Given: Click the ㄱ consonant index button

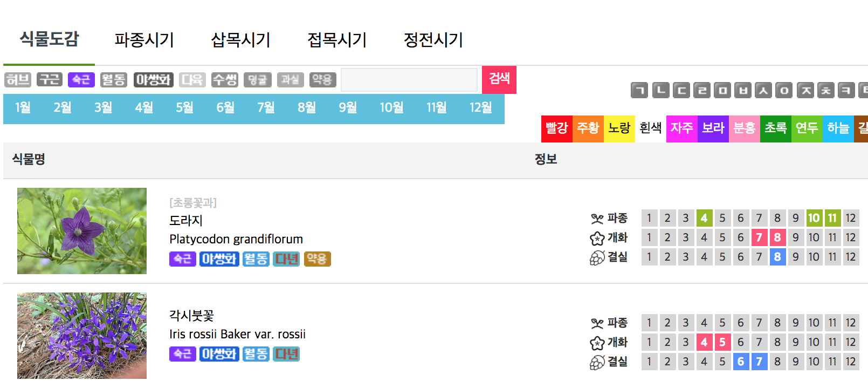Looking at the screenshot, I should 639,90.
